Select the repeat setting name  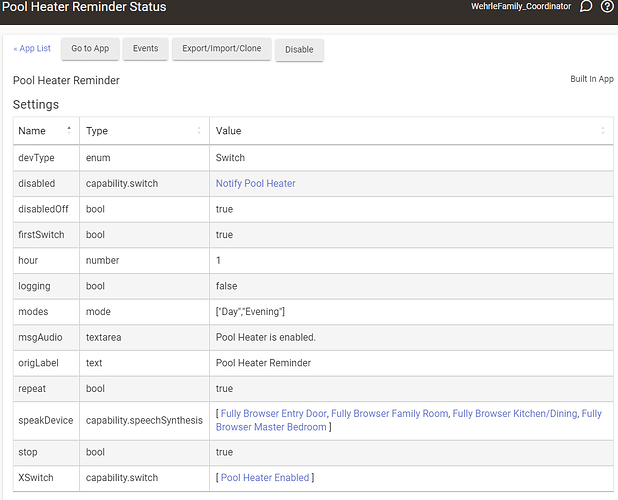tap(32, 389)
